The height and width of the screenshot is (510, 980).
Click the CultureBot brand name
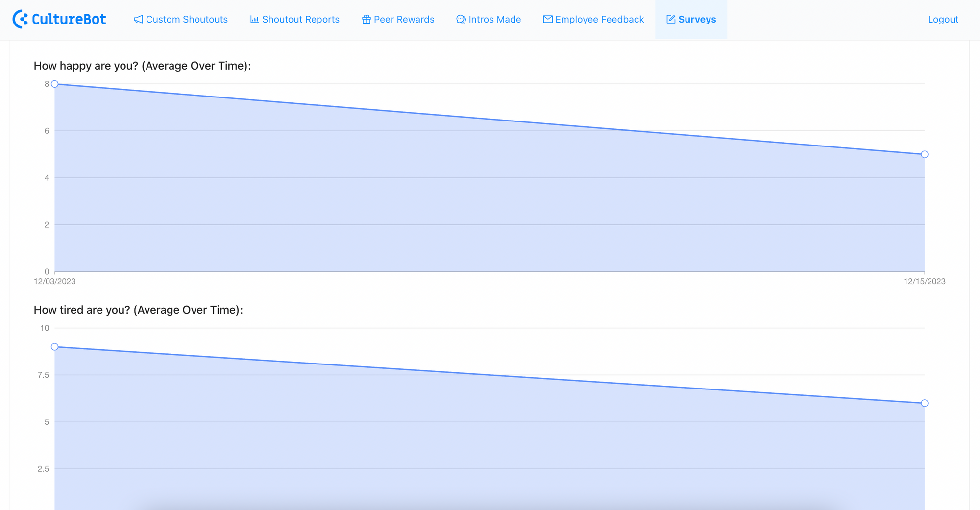tap(69, 19)
